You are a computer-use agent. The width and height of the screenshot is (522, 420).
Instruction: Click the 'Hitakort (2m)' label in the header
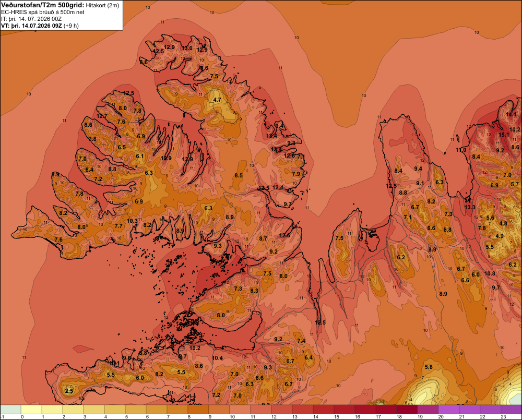tap(102, 5)
